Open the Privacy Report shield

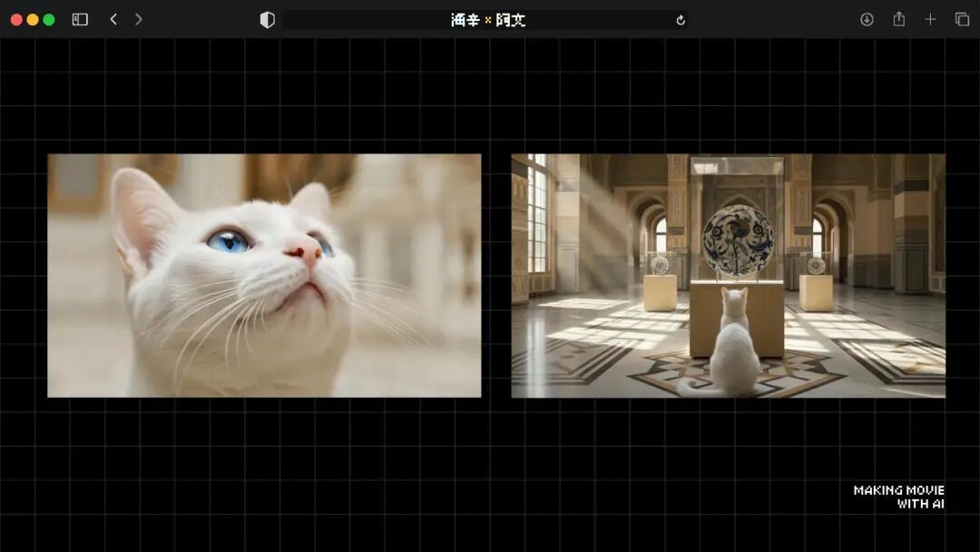pyautogui.click(x=266, y=18)
